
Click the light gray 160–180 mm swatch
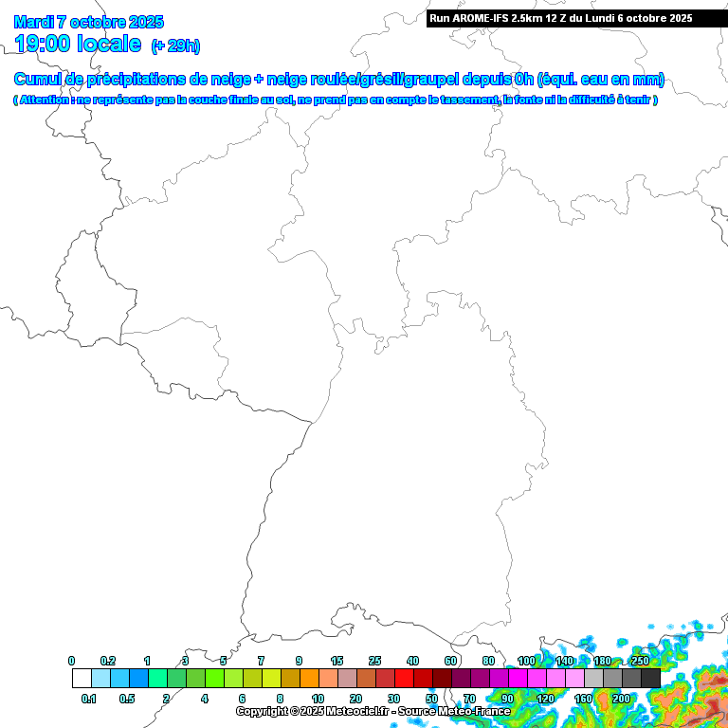(593, 678)
